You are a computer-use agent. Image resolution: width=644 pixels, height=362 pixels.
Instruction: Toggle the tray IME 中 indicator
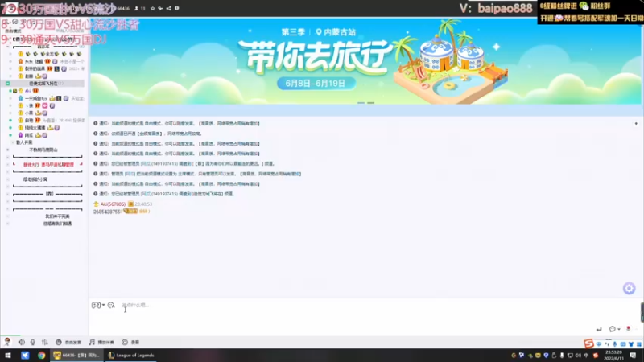tap(586, 356)
